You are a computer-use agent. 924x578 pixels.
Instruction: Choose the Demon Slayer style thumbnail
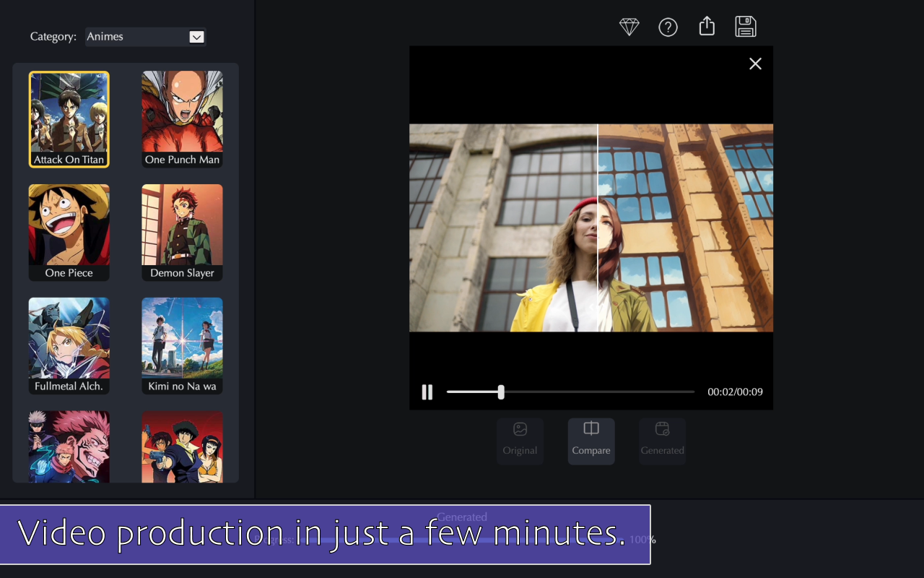[182, 233]
